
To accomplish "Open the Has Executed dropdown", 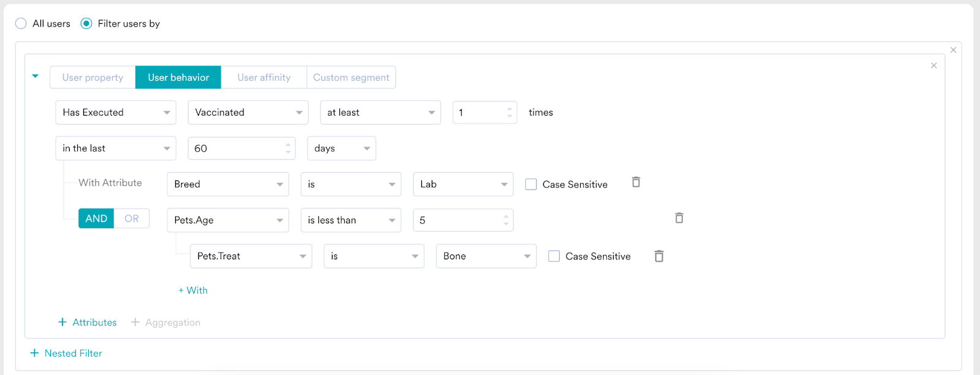I will pyautogui.click(x=115, y=113).
